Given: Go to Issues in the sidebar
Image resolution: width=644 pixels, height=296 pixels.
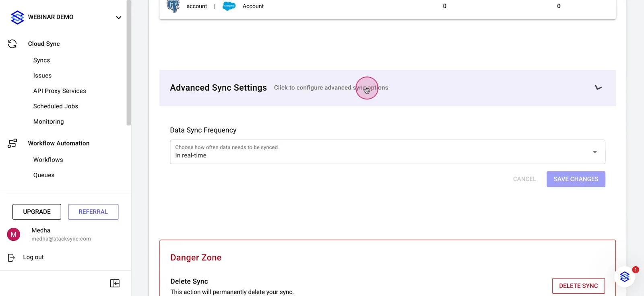Looking at the screenshot, I should 42,76.
